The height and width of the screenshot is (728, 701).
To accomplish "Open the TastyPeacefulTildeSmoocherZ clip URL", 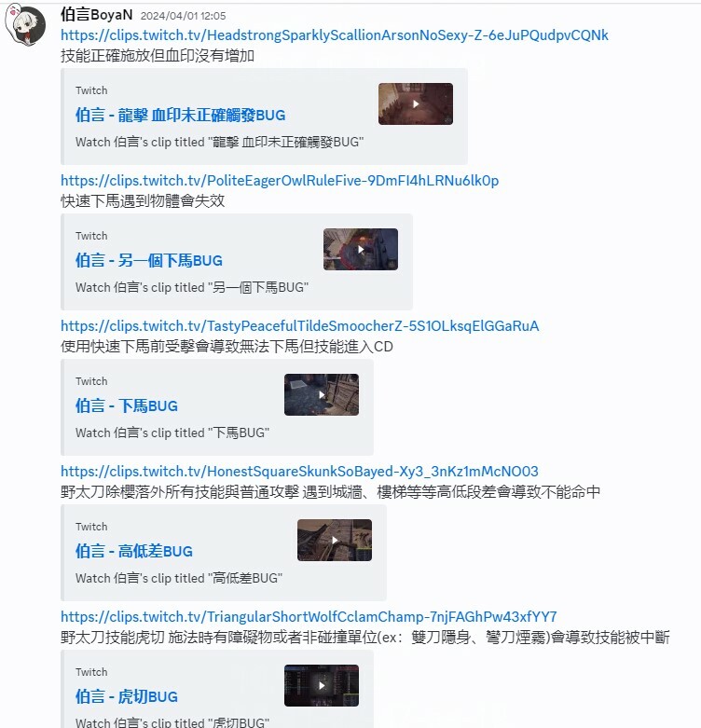I will click(300, 326).
